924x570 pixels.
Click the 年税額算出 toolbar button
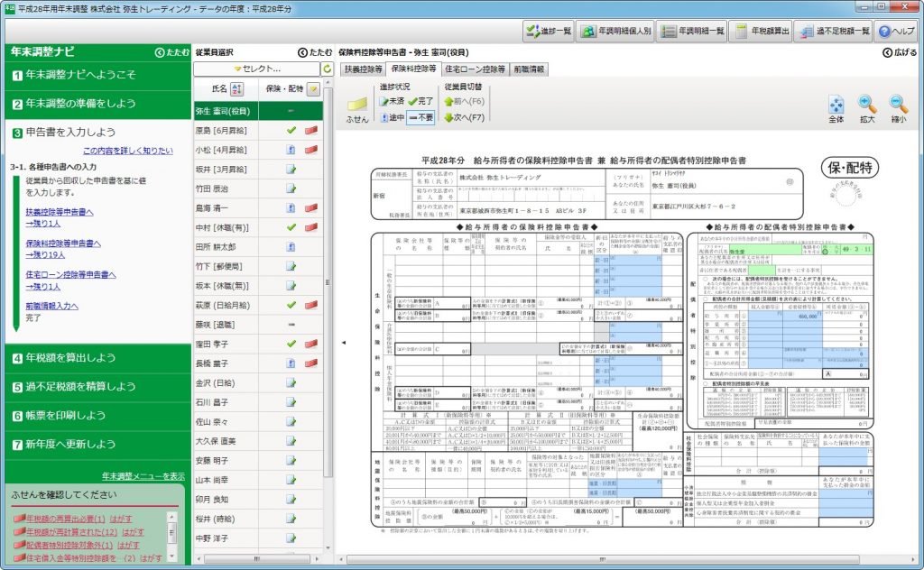761,32
